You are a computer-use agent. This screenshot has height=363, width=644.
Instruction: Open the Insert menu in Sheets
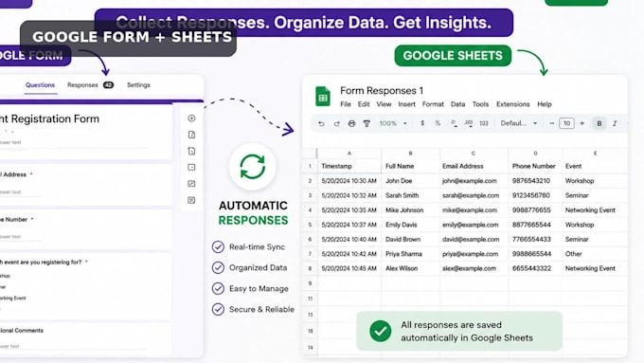pos(406,104)
